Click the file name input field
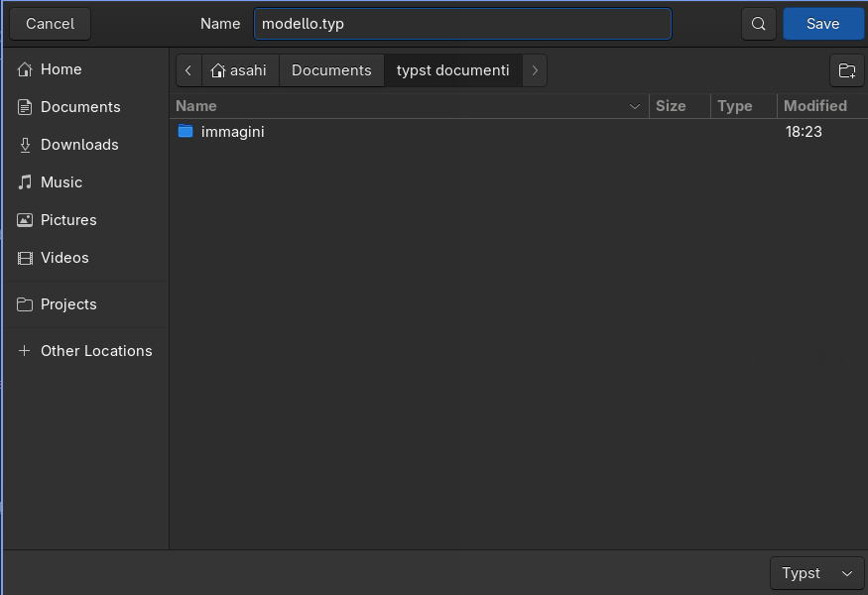 462,24
